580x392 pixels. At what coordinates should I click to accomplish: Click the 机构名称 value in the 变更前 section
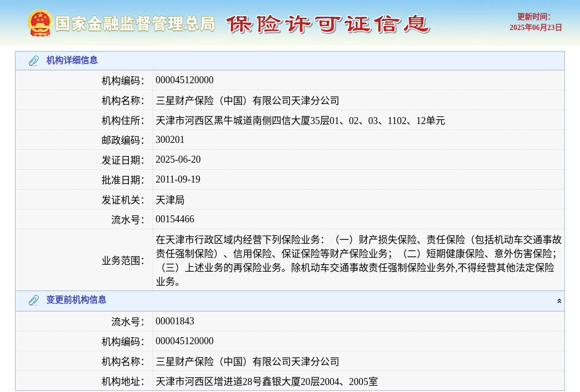248,362
